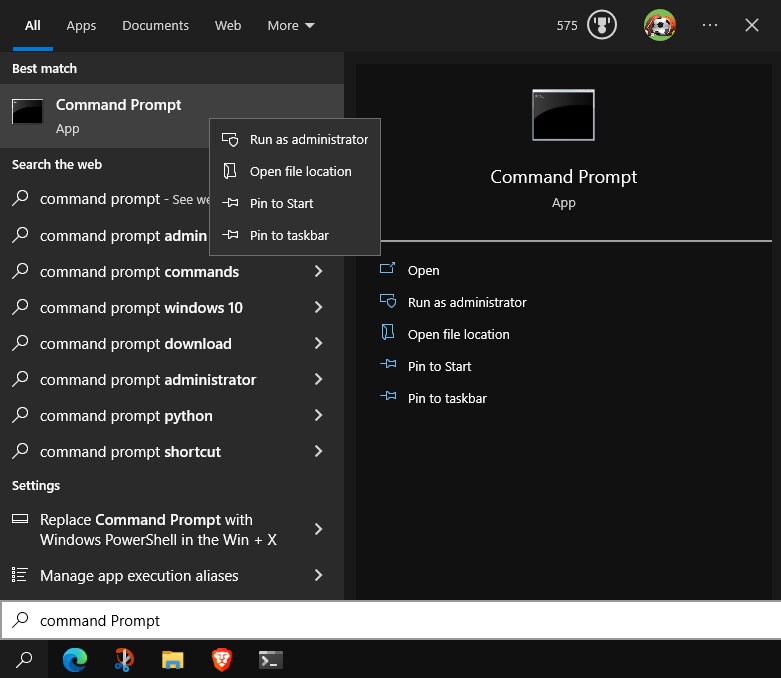This screenshot has width=781, height=678.
Task: Click the Open icon in preview pane
Action: [x=388, y=269]
